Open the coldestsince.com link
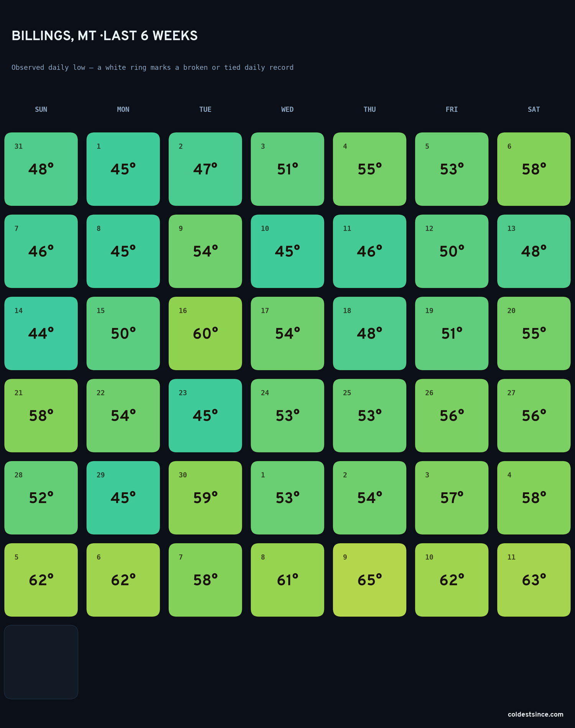The height and width of the screenshot is (728, 575). pyautogui.click(x=536, y=714)
